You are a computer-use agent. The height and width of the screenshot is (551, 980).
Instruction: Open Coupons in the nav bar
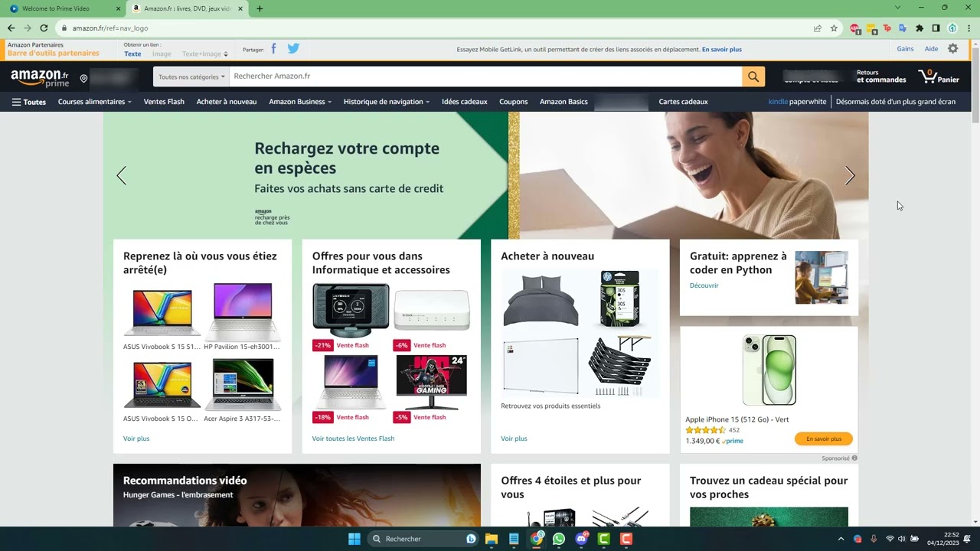coord(514,102)
